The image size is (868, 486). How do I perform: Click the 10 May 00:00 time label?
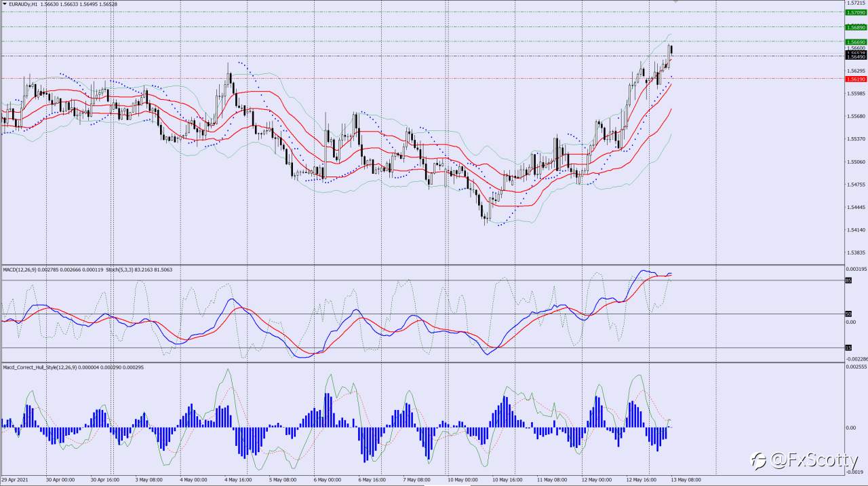coord(462,479)
